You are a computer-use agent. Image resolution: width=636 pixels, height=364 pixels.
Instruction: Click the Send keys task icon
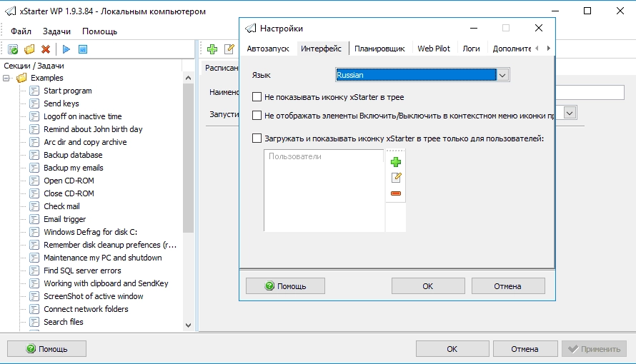34,103
